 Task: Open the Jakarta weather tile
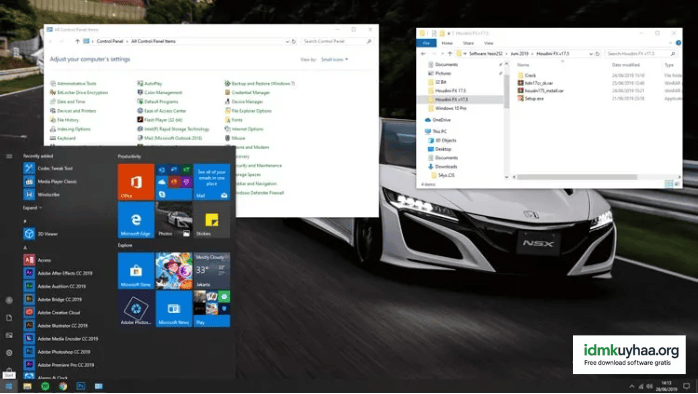tap(211, 270)
